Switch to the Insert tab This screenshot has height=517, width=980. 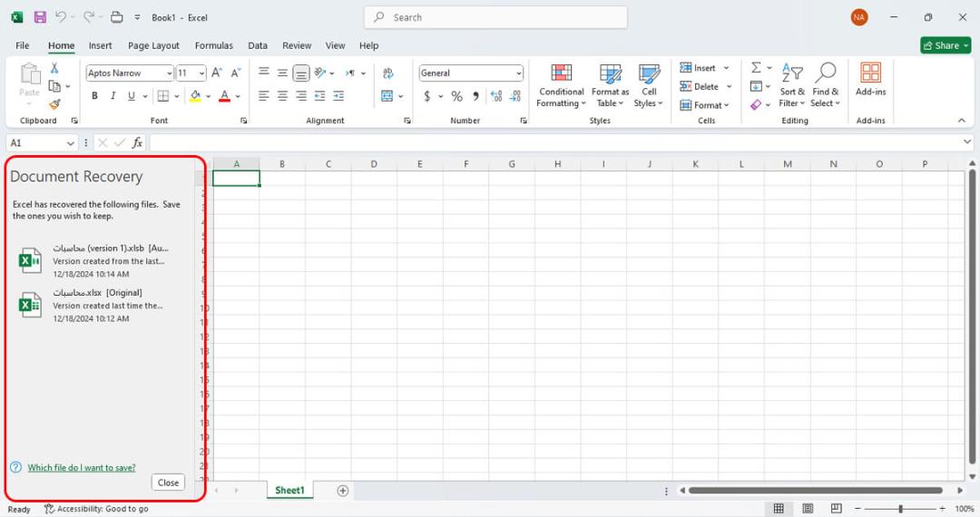100,45
